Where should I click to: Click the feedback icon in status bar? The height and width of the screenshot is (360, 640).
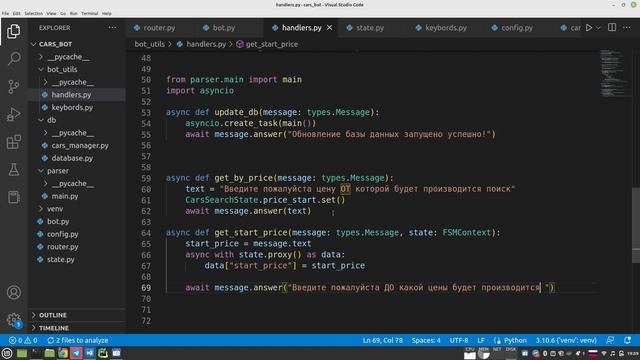[610, 340]
